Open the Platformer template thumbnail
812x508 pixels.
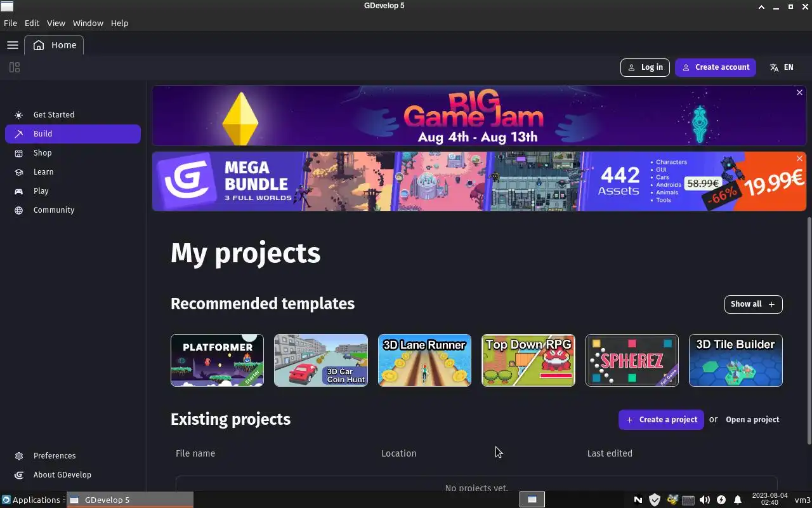coord(217,360)
